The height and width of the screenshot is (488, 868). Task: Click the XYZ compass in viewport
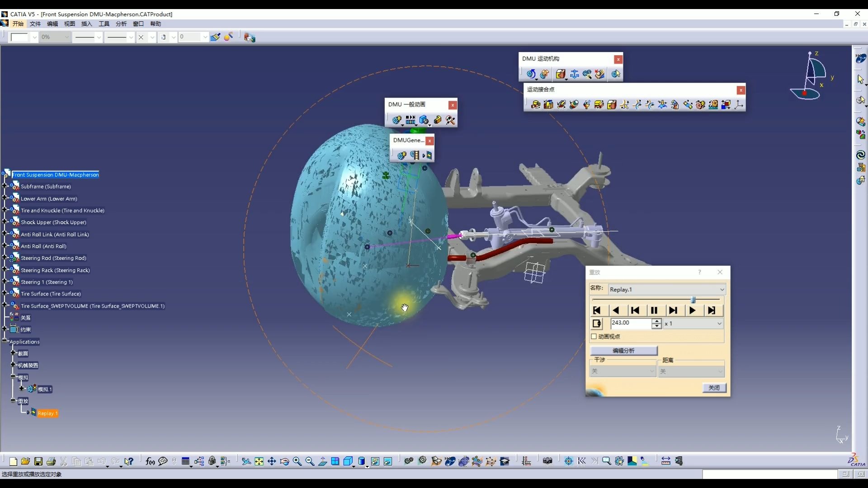coord(812,76)
